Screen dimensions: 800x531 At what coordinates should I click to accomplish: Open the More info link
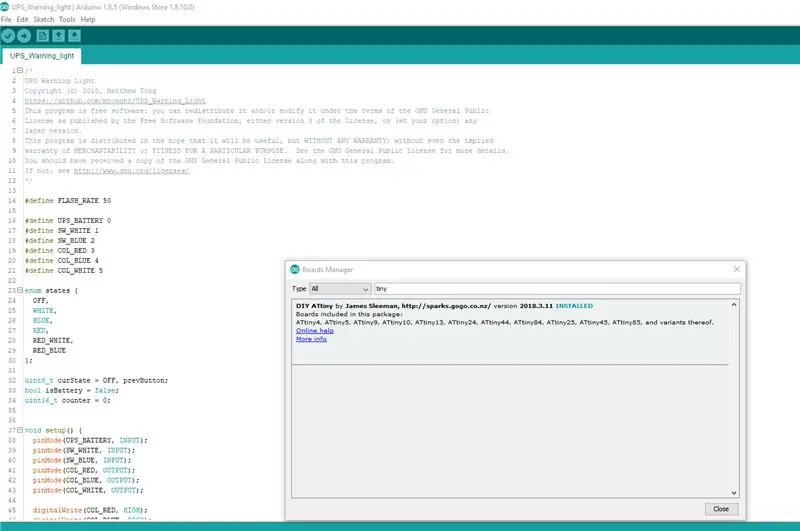(311, 339)
